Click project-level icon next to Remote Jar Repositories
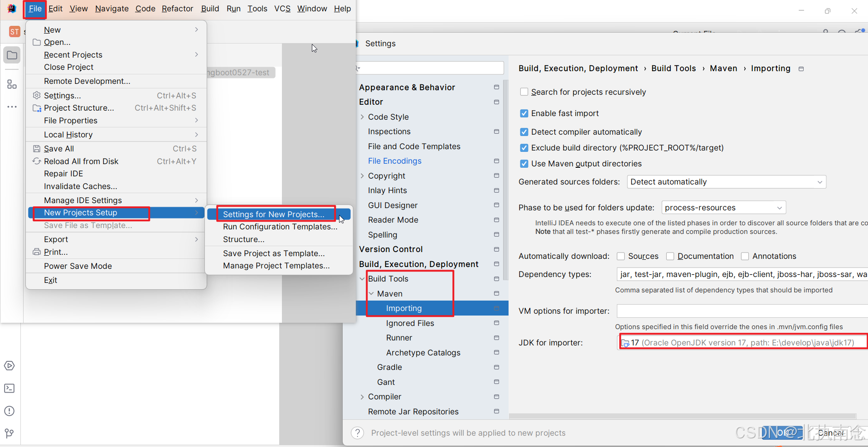This screenshot has height=447, width=868. (x=496, y=411)
